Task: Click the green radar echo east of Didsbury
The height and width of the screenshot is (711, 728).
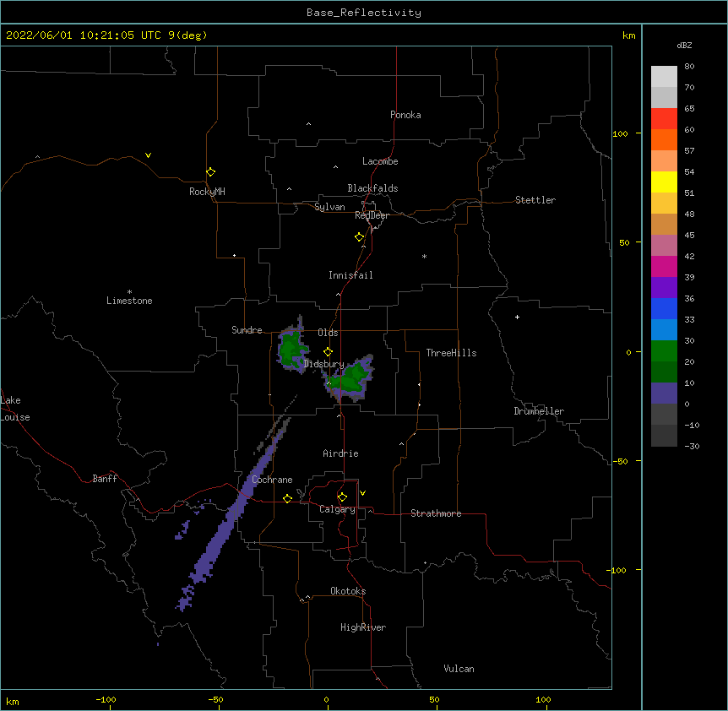Action: pyautogui.click(x=350, y=378)
